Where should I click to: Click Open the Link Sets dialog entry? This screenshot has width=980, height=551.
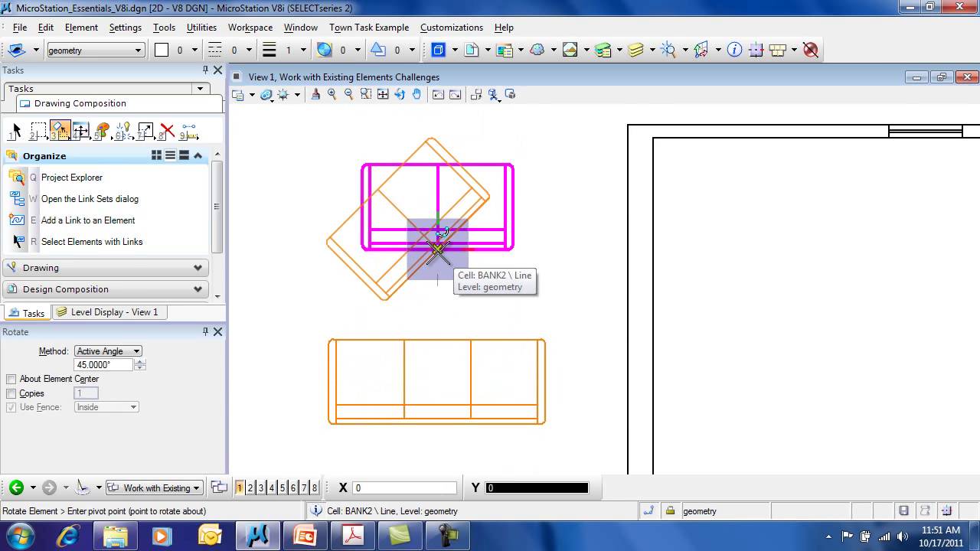pyautogui.click(x=90, y=198)
